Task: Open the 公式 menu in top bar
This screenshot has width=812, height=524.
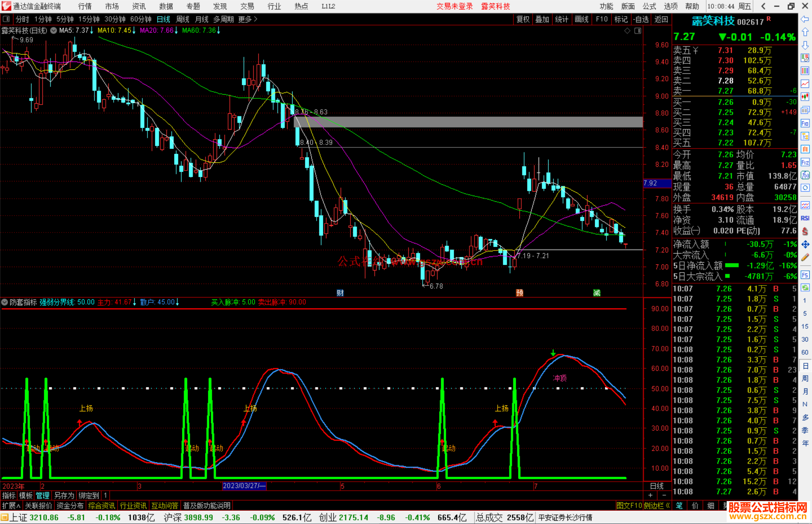Action: [x=649, y=6]
